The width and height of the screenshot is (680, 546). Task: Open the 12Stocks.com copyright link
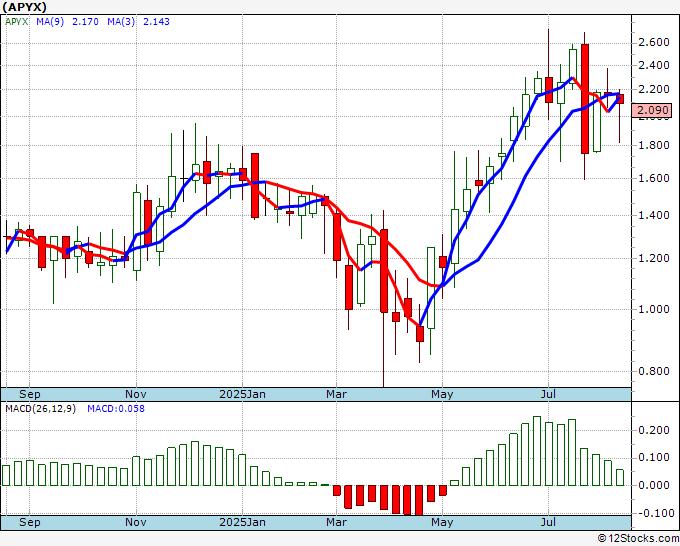(x=638, y=538)
